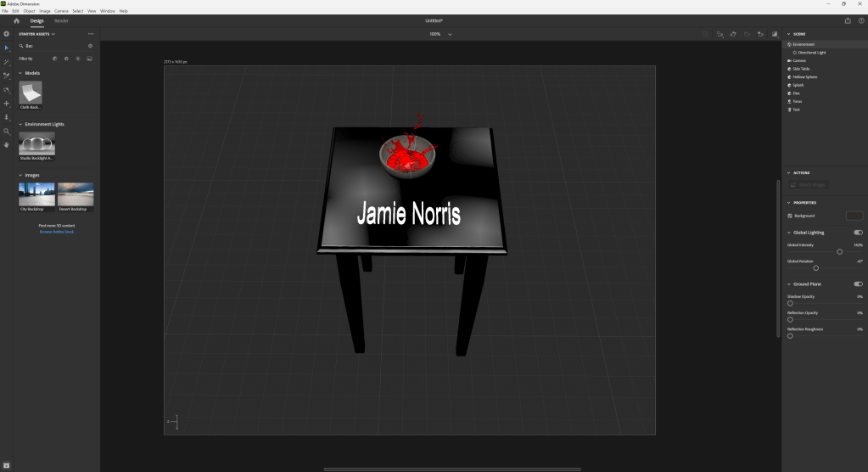Collapse the Environment Lights section

[x=20, y=124]
